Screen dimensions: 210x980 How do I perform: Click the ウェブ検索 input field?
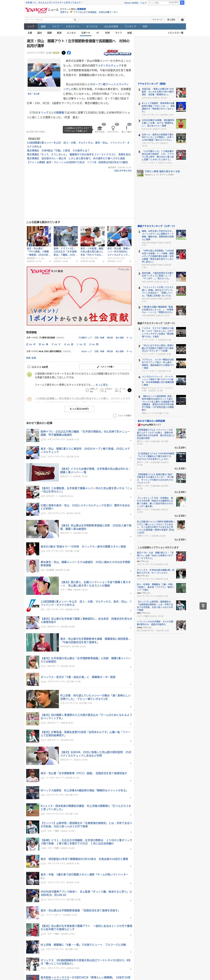pos(158,3)
